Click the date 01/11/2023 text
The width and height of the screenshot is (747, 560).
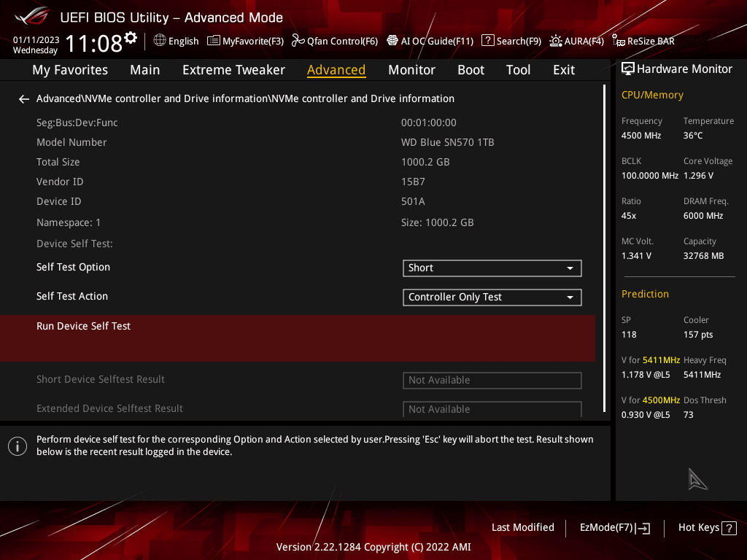[x=36, y=40]
